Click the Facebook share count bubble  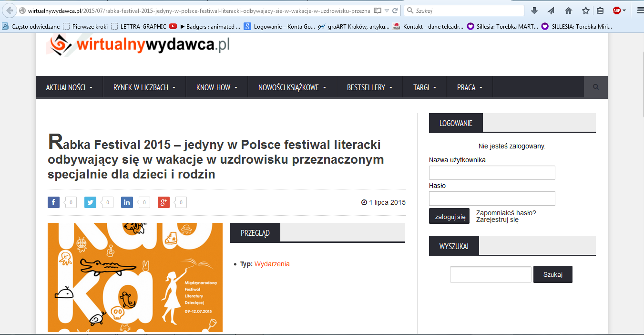click(x=70, y=202)
